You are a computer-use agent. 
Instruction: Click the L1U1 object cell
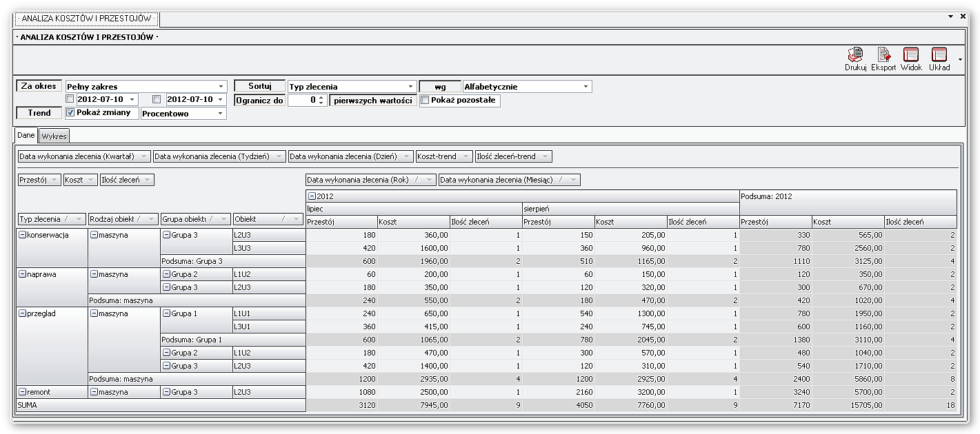[x=269, y=313]
